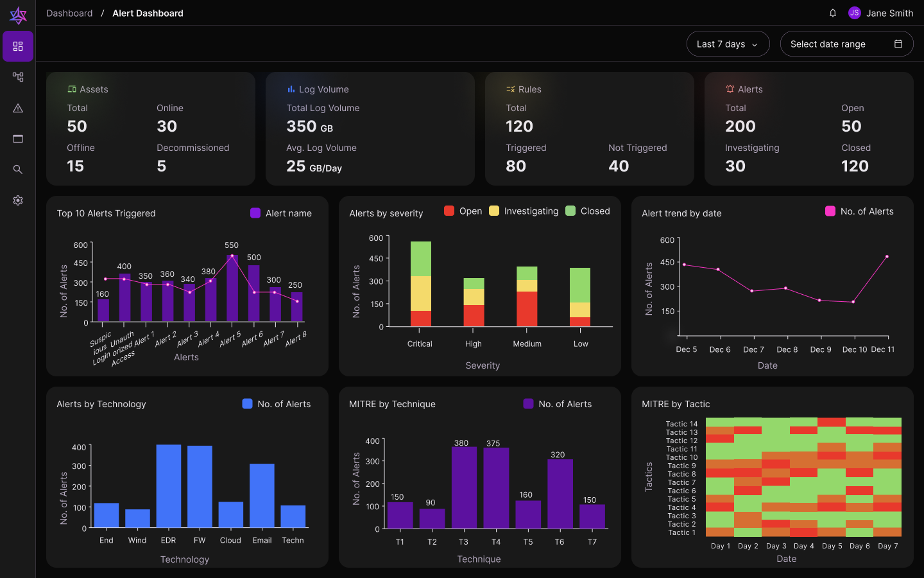Click the notification bell icon
Image resolution: width=924 pixels, height=578 pixels.
click(x=833, y=13)
